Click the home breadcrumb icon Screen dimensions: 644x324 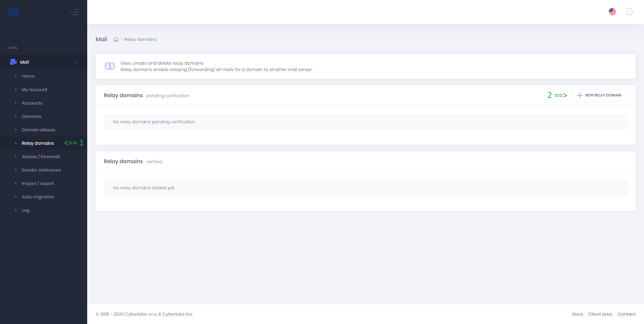[x=116, y=40]
